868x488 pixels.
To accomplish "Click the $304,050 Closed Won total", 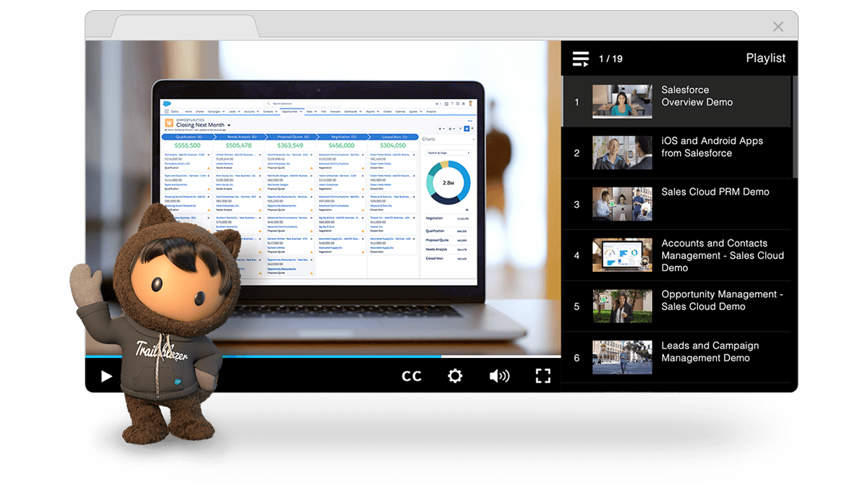I will [393, 145].
